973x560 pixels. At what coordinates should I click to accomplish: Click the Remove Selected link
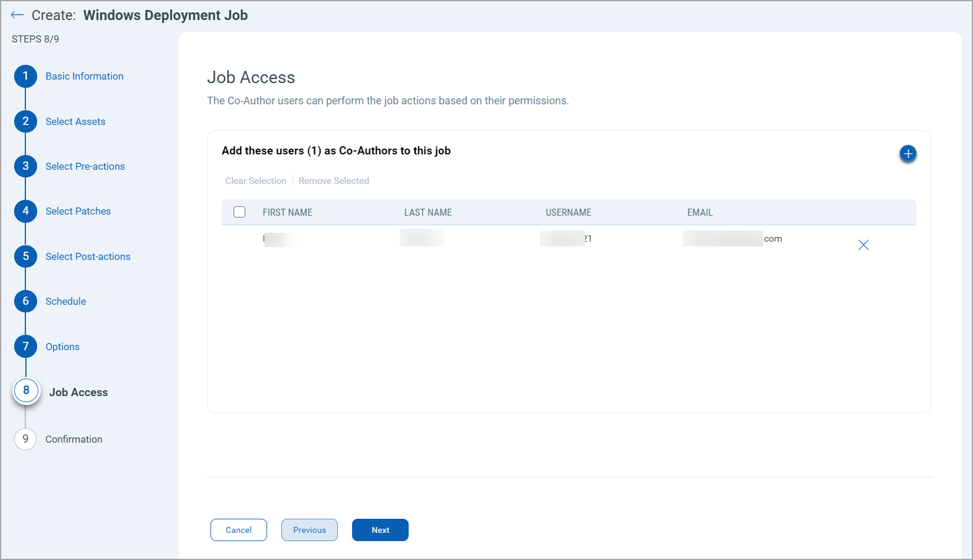click(334, 180)
